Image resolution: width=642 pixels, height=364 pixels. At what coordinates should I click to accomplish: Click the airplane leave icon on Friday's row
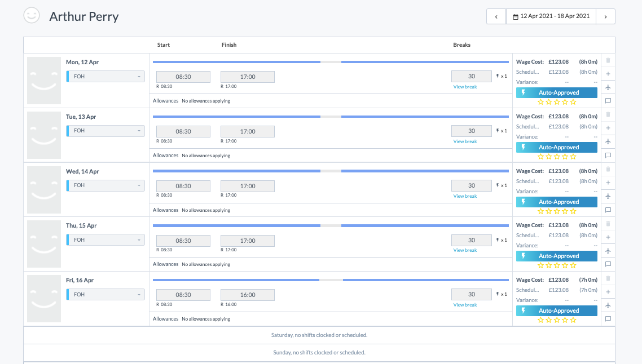(608, 305)
